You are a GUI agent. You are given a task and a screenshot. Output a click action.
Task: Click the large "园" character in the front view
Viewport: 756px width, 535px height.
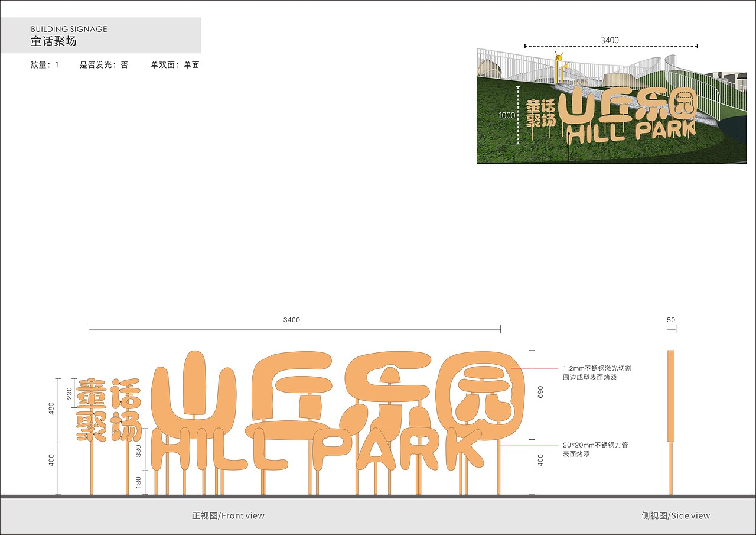[x=480, y=395]
